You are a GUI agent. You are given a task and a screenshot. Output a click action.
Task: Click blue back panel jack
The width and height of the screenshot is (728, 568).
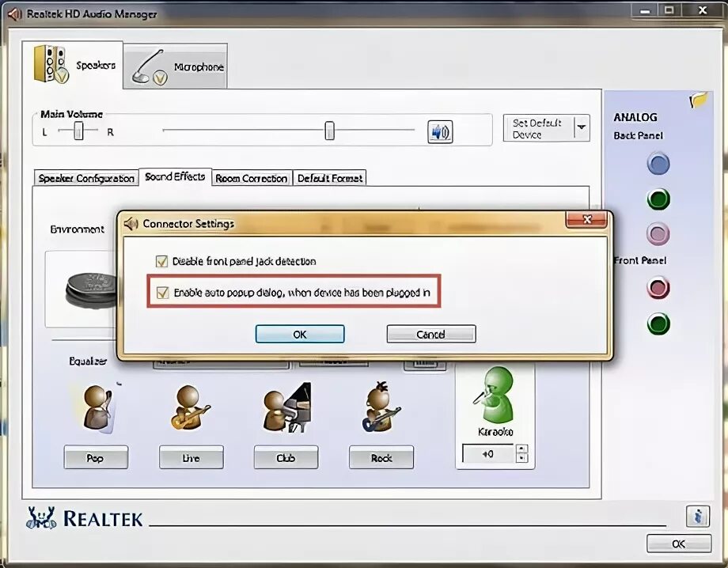pos(658,164)
